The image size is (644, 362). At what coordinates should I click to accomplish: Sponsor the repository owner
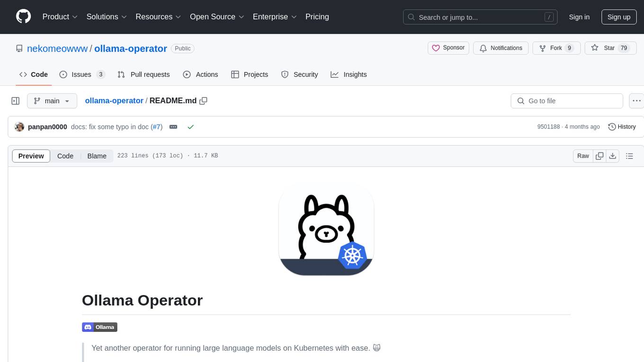[x=448, y=48]
